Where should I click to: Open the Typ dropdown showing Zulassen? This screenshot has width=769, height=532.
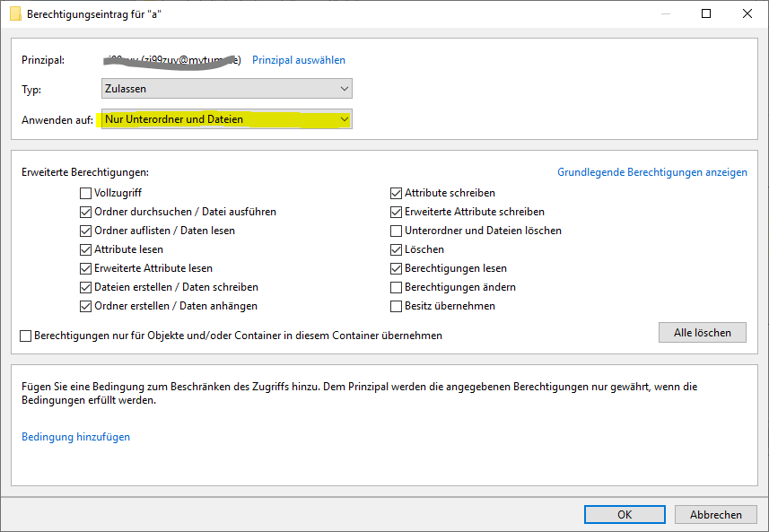click(226, 89)
